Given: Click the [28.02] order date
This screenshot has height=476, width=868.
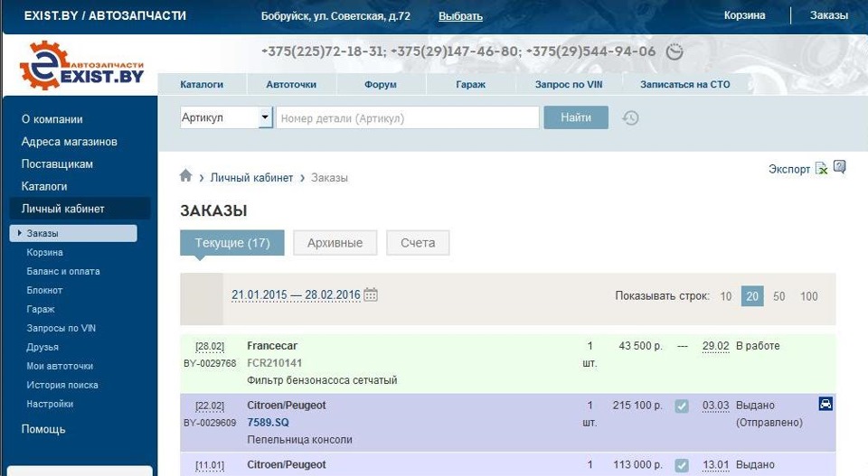Looking at the screenshot, I should point(210,347).
